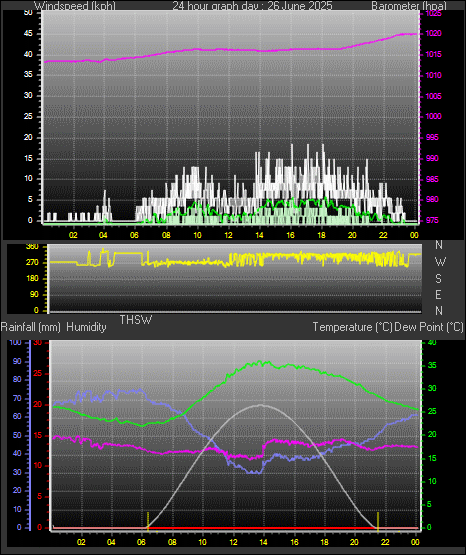Click hour 22 on temperature graph time axis
Screen dimensions: 466x555
click(x=385, y=542)
